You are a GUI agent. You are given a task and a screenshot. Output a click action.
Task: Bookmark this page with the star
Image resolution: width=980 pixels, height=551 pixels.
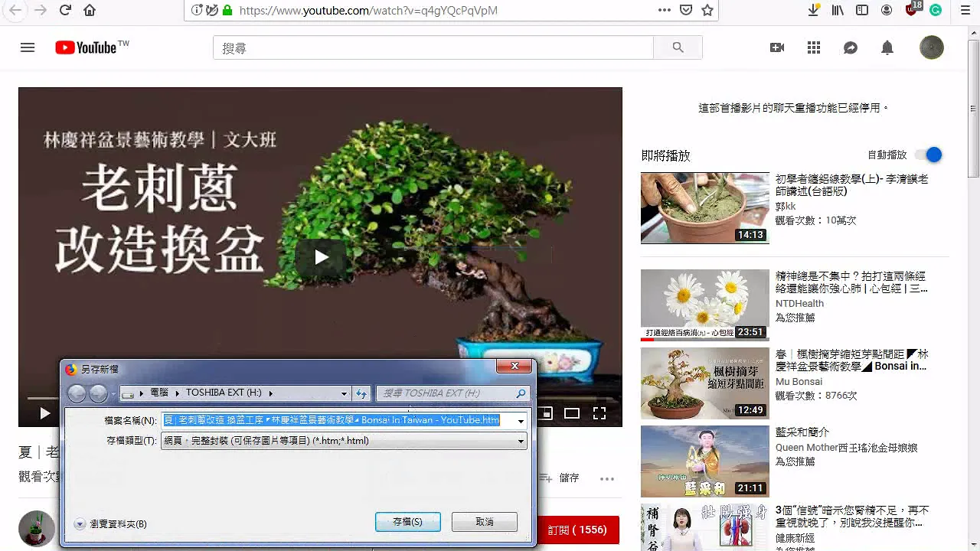click(x=707, y=10)
